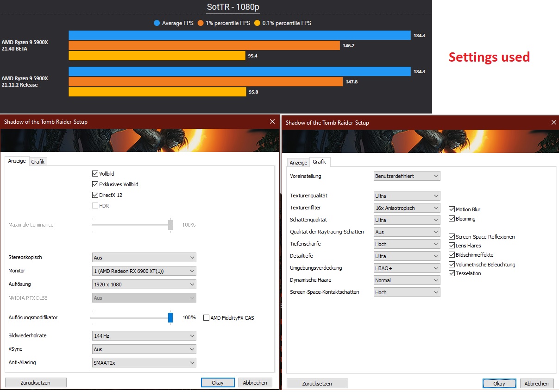The image size is (559, 392).
Task: Close the right Tomb Raider setup window
Action: tap(554, 122)
